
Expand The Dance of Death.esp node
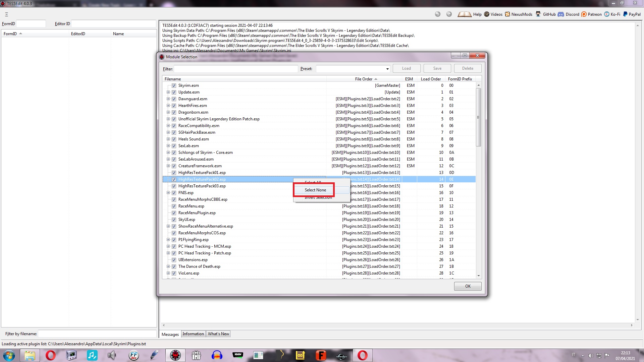point(168,266)
